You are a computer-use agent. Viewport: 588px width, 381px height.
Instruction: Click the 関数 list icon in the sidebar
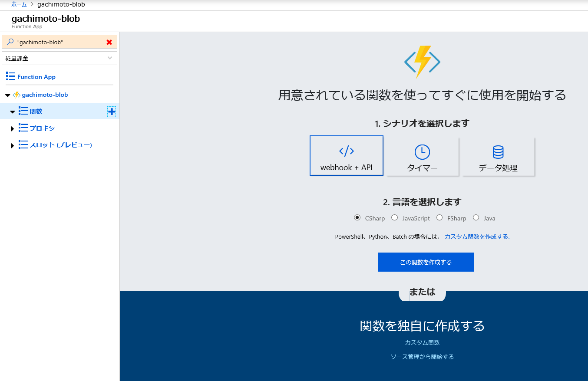pyautogui.click(x=23, y=111)
